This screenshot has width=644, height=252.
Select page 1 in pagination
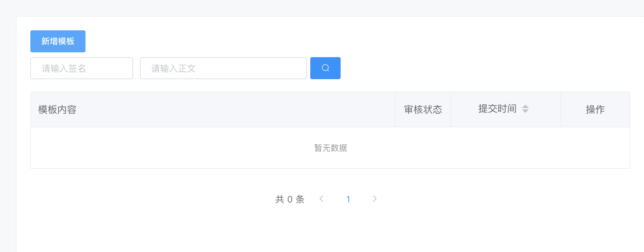[x=348, y=199]
